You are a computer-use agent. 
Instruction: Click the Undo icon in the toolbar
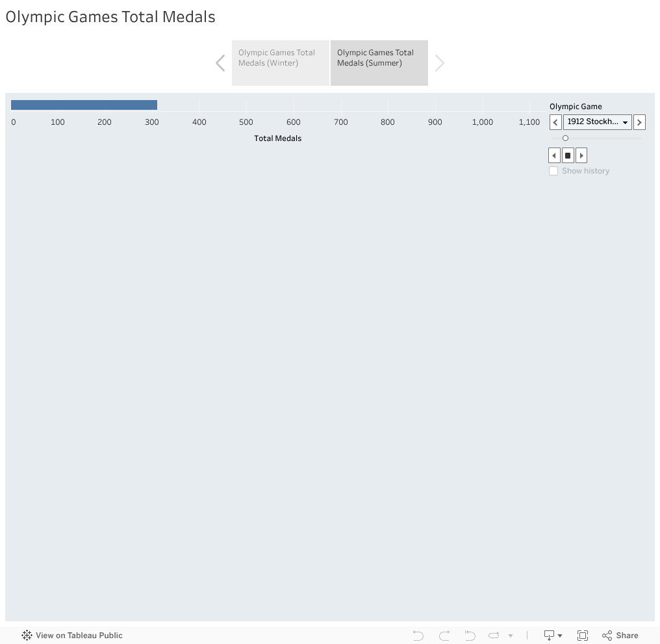coord(418,636)
